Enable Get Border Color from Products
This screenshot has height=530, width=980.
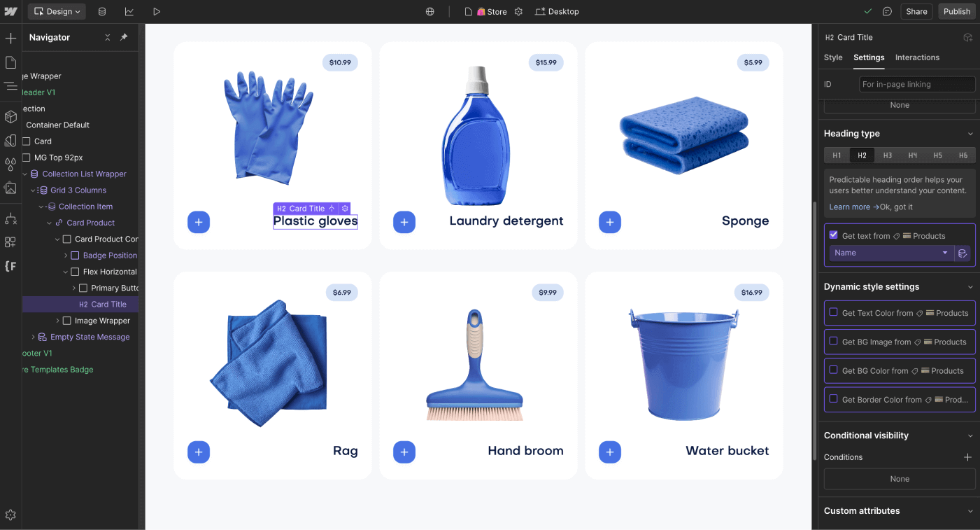coord(833,398)
